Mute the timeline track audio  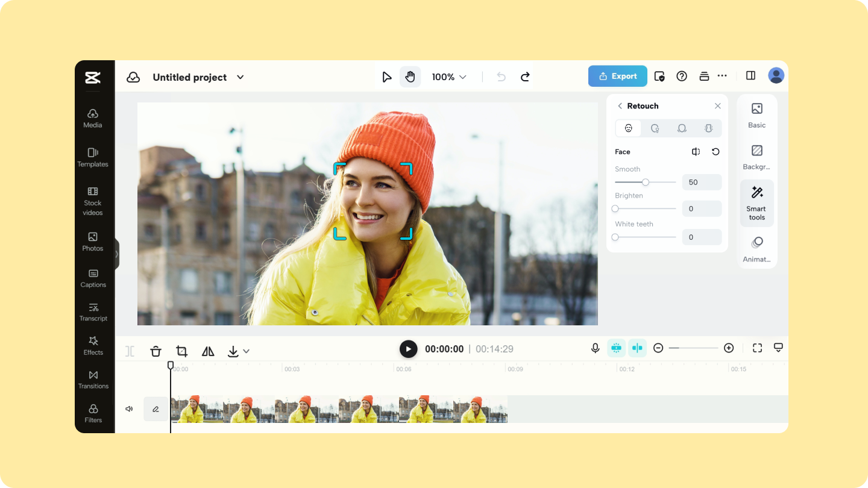[129, 409]
